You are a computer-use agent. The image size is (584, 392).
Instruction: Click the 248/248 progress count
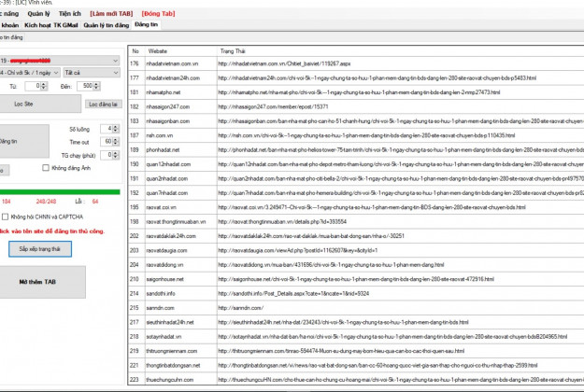(46, 202)
